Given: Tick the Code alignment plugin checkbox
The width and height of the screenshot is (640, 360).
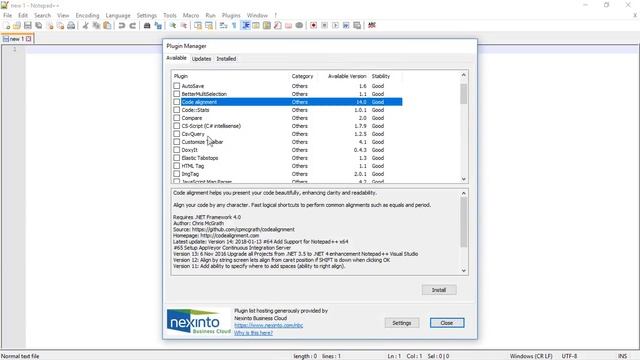Looking at the screenshot, I should click(x=176, y=102).
